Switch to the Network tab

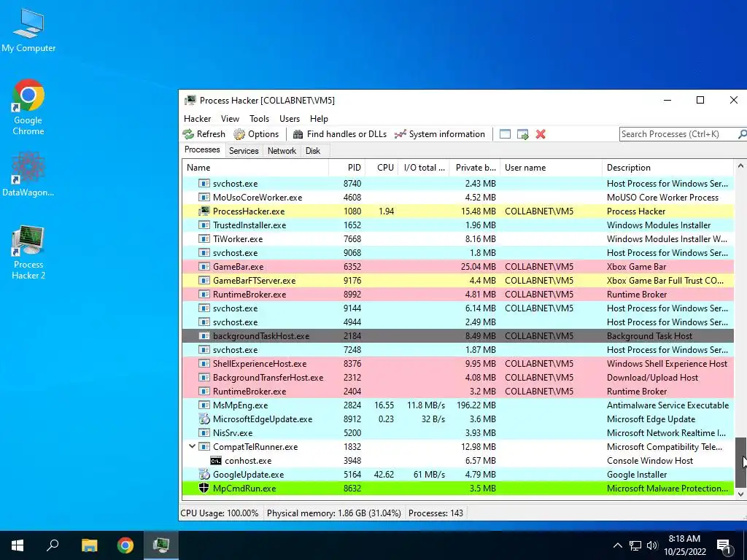point(282,151)
